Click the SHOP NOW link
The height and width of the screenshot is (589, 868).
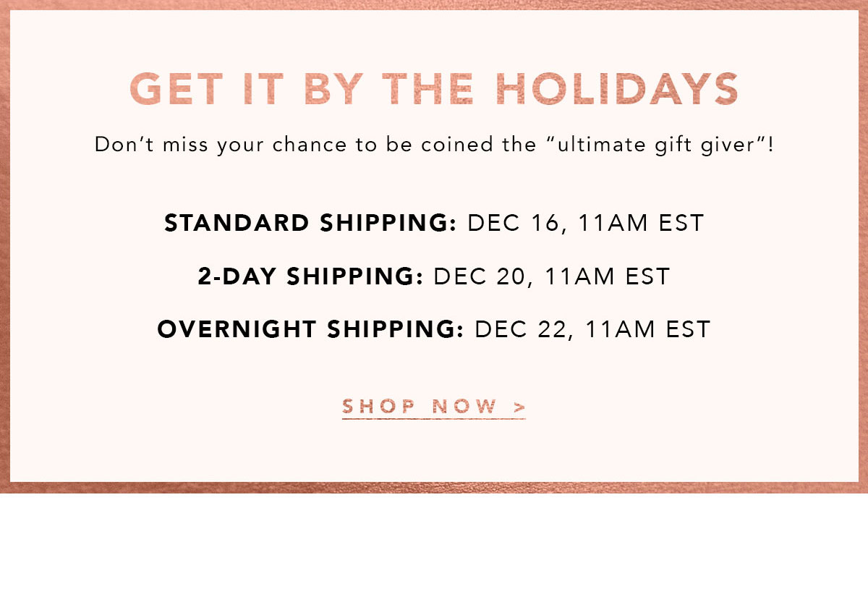434,407
